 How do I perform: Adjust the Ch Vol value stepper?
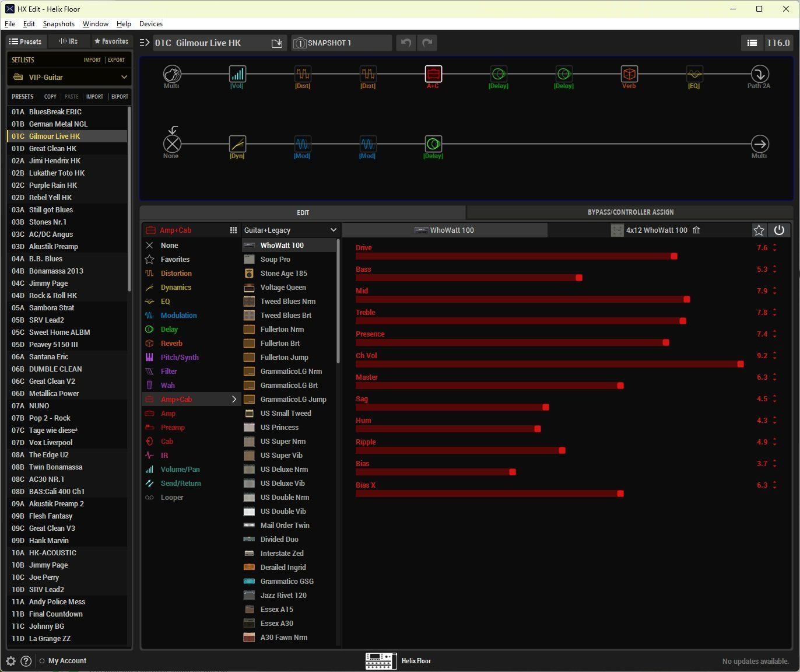775,356
